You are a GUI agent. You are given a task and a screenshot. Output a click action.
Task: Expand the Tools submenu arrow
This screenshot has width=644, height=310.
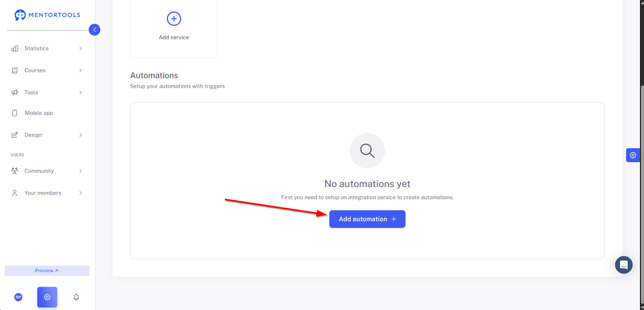80,93
